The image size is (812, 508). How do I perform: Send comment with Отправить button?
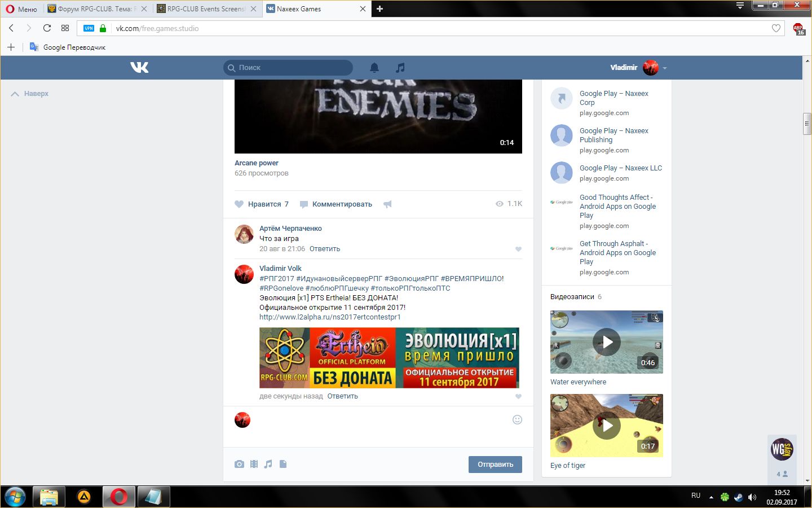[x=495, y=465]
